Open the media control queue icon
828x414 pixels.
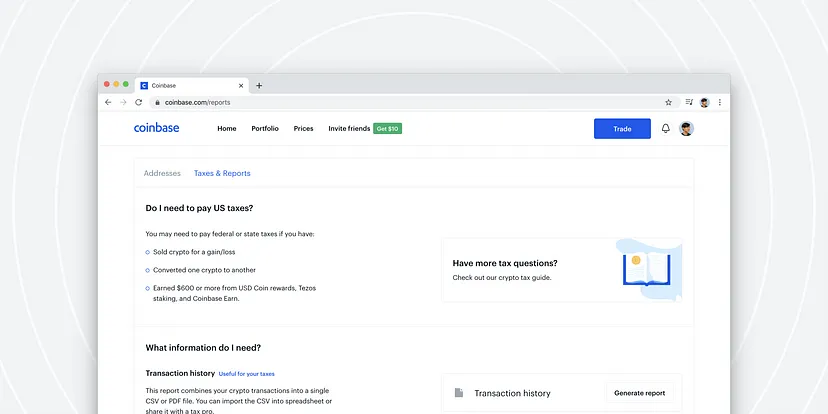point(689,102)
